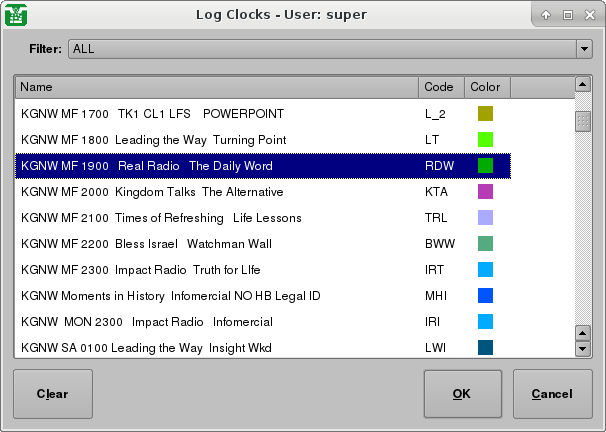606x432 pixels.
Task: Maximize the Log Clocks window
Action: coord(568,15)
